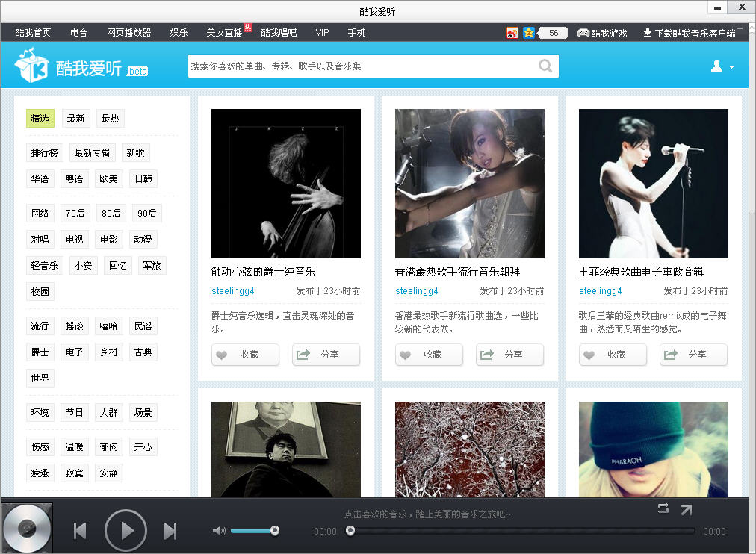The height and width of the screenshot is (554, 756).
Task: Toggle the loop mode icon in player bar
Action: coord(663,508)
